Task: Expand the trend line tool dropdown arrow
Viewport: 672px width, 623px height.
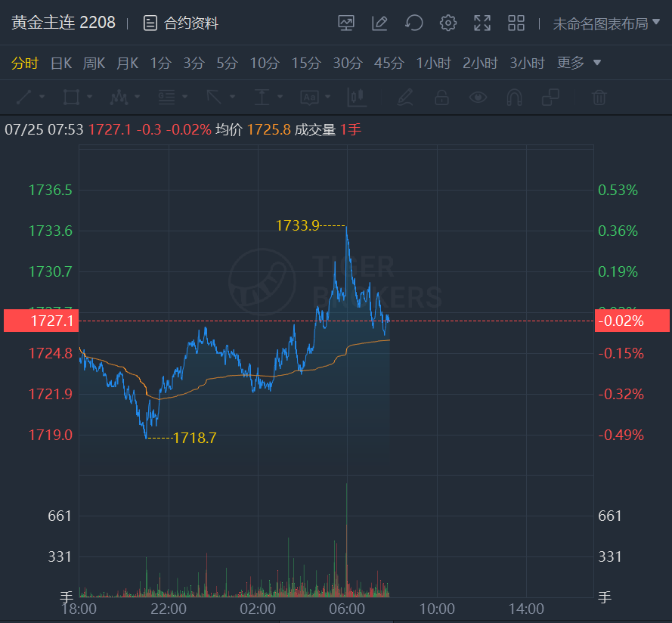Action: (x=42, y=97)
